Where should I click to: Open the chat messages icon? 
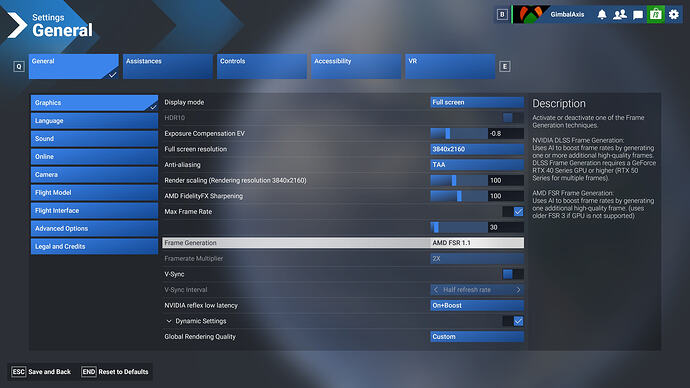638,15
